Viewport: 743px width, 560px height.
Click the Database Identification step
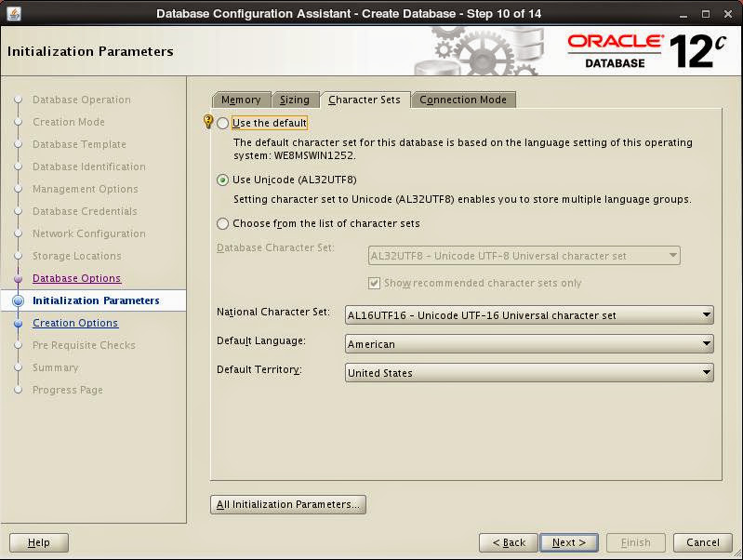(x=89, y=167)
